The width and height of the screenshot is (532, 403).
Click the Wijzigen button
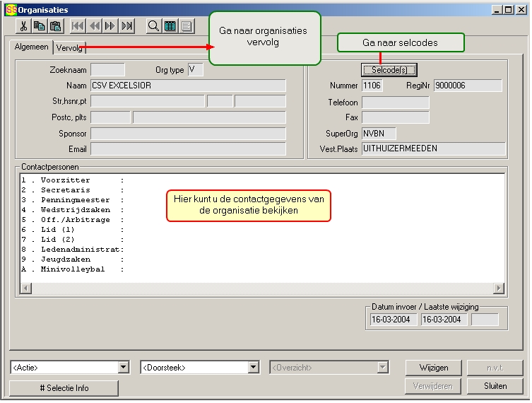tap(433, 368)
